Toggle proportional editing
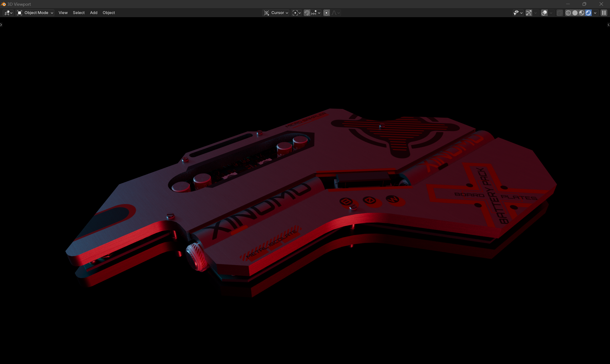 pos(326,13)
